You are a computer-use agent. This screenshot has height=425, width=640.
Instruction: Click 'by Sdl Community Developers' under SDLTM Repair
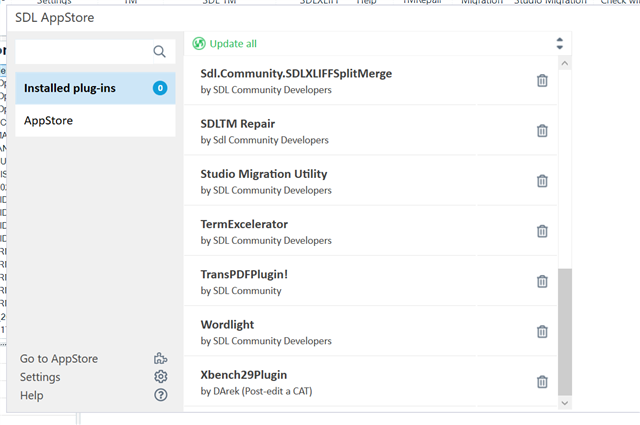pos(264,140)
